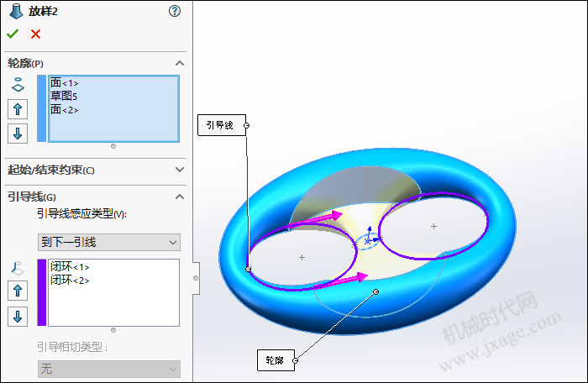Click the guide curve list resize handle dot

[x=113, y=330]
